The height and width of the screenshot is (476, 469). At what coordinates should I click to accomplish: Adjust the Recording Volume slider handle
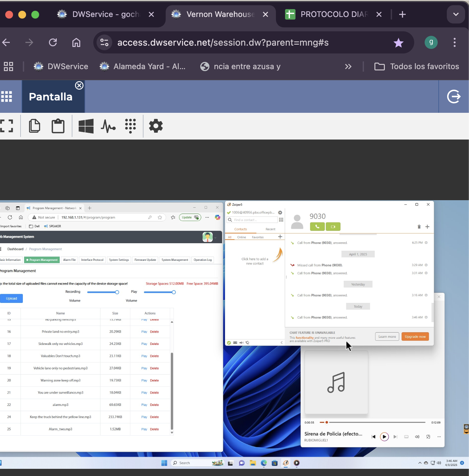click(117, 292)
